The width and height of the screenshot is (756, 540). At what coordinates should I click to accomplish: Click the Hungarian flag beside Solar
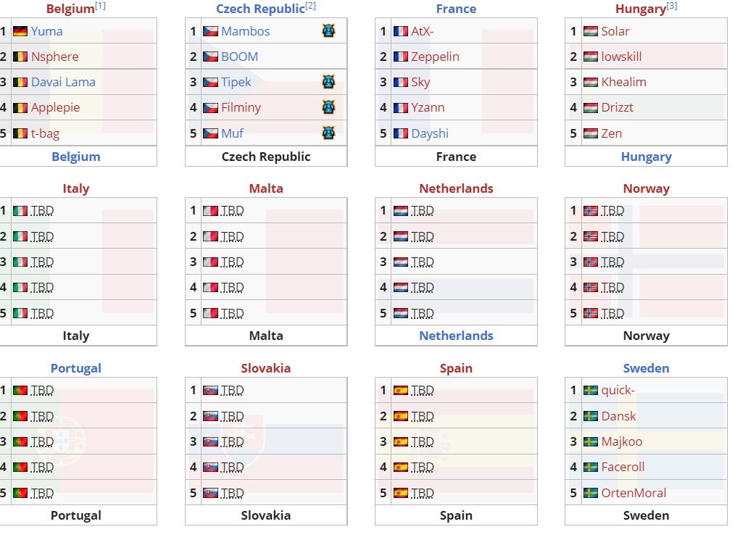tap(591, 31)
